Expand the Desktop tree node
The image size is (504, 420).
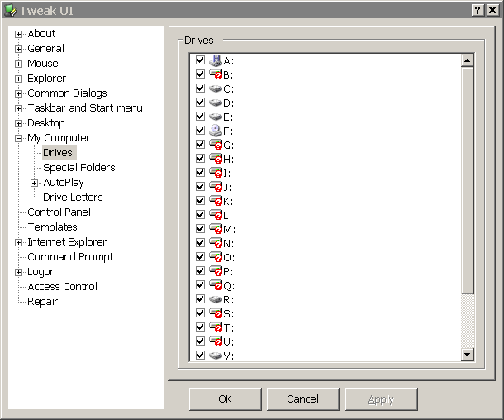click(19, 123)
